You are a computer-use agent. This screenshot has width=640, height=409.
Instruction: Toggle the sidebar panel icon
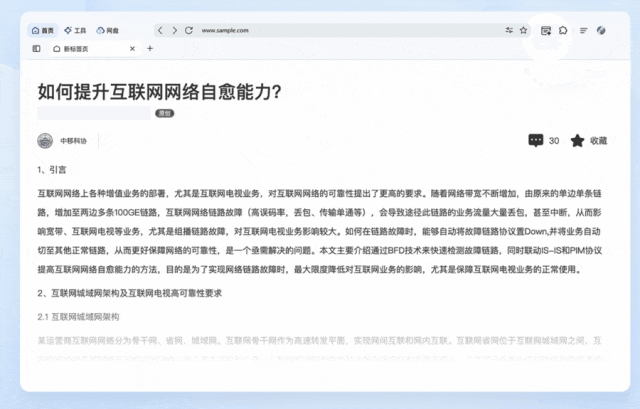(36, 49)
